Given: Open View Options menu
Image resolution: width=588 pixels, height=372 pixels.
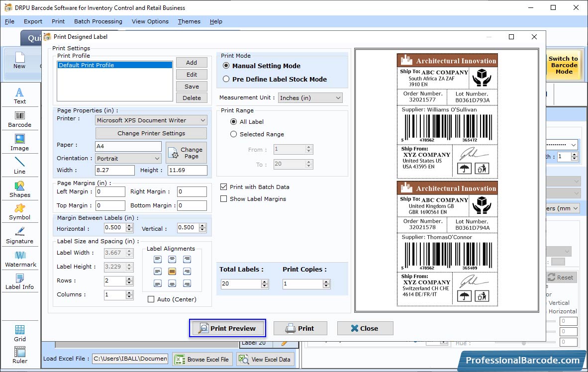Looking at the screenshot, I should [150, 21].
